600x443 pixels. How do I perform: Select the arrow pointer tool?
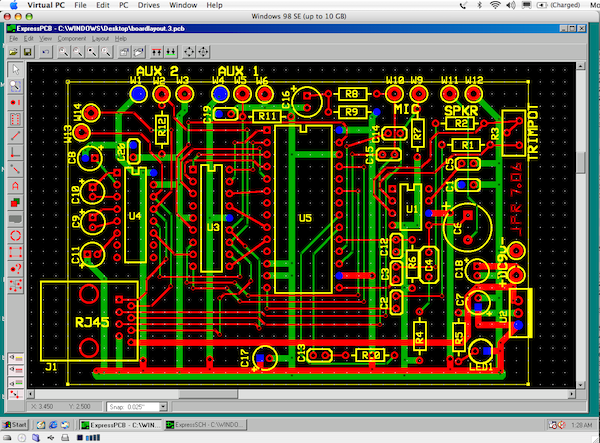15,70
